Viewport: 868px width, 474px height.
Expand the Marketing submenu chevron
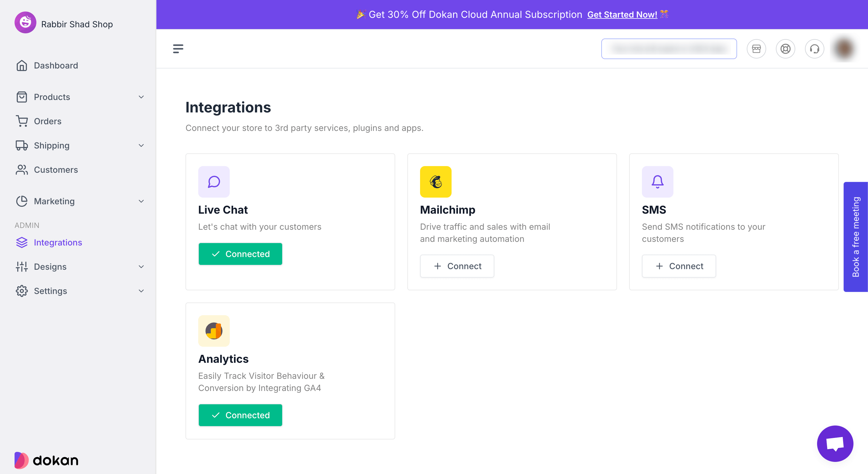click(141, 201)
